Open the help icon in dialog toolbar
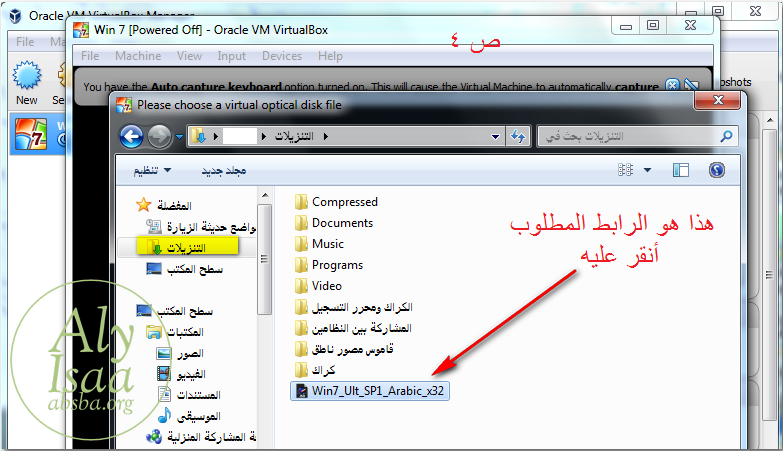Image resolution: width=783 pixels, height=451 pixels. [716, 170]
